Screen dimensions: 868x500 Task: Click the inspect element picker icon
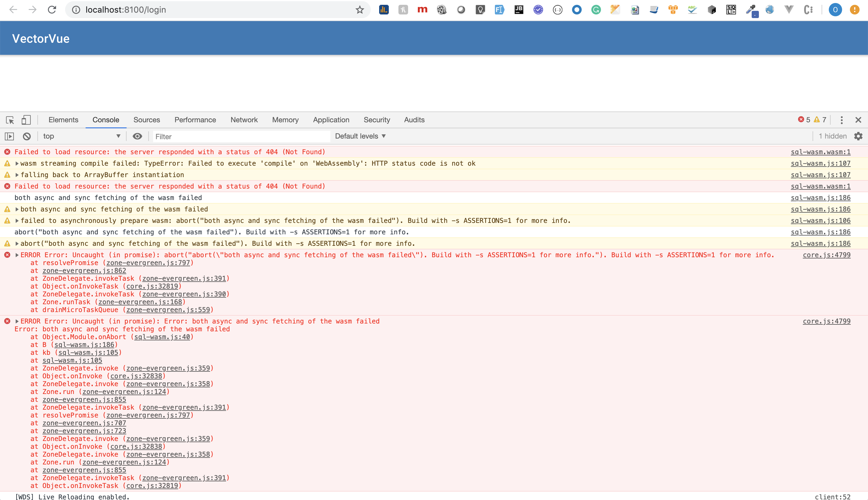pyautogui.click(x=10, y=120)
